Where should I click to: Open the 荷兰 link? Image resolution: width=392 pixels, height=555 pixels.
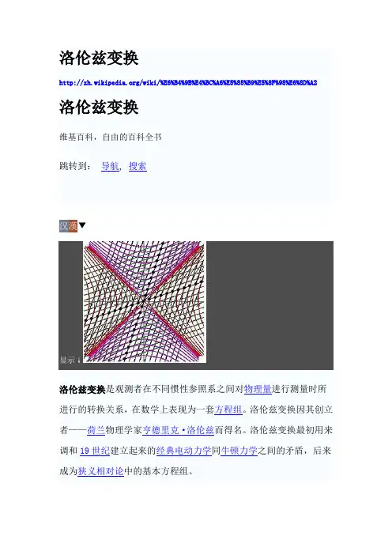96,430
